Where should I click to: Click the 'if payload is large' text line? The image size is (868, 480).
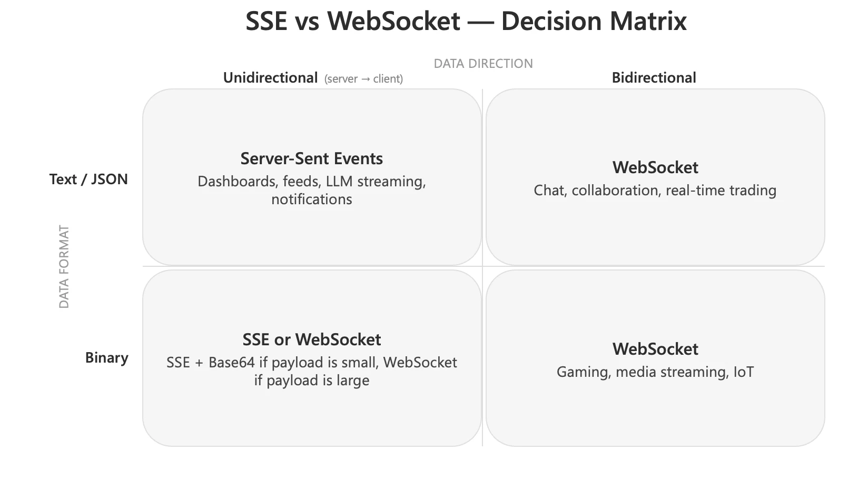[x=311, y=381]
